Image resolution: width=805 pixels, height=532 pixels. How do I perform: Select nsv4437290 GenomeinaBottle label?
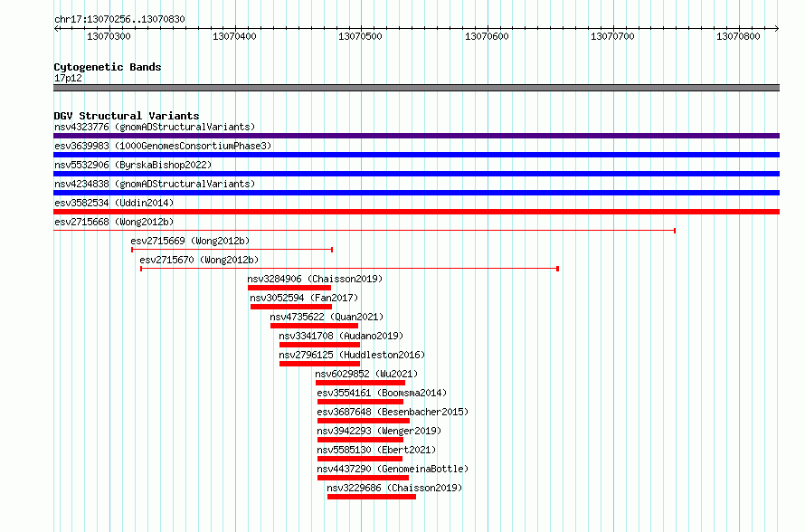(x=393, y=469)
